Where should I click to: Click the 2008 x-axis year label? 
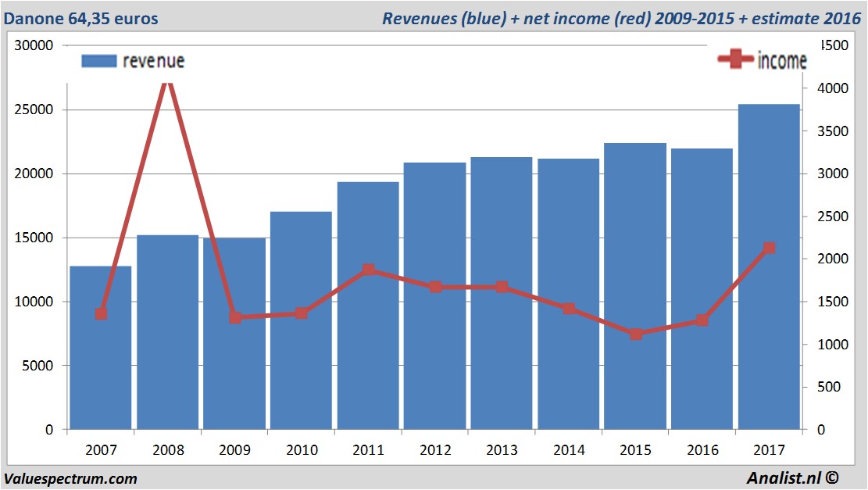168,449
